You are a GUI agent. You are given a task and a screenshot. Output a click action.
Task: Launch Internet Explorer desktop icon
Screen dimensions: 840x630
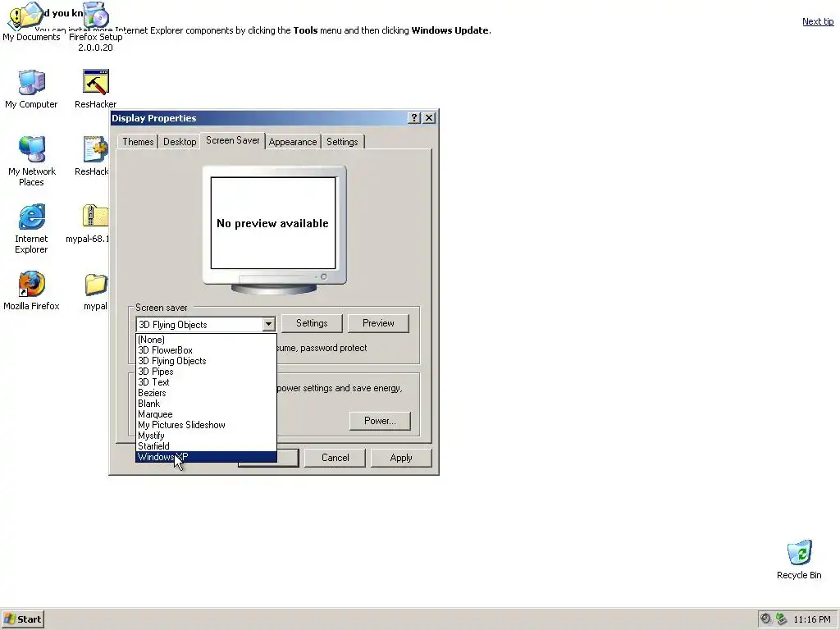coord(31,228)
